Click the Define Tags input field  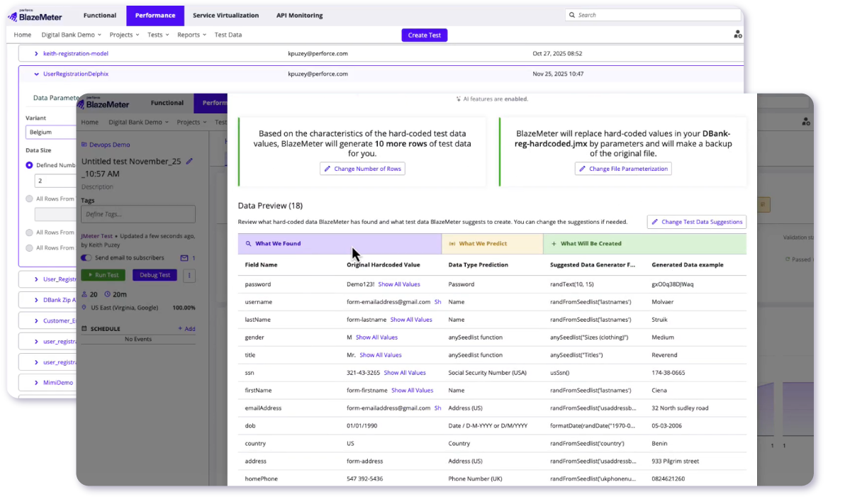tap(138, 214)
